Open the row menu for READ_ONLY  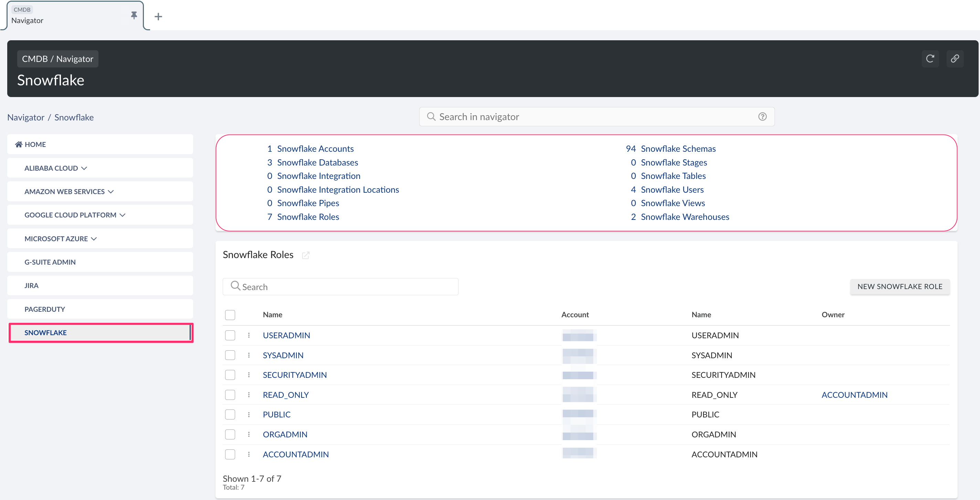[x=249, y=395]
